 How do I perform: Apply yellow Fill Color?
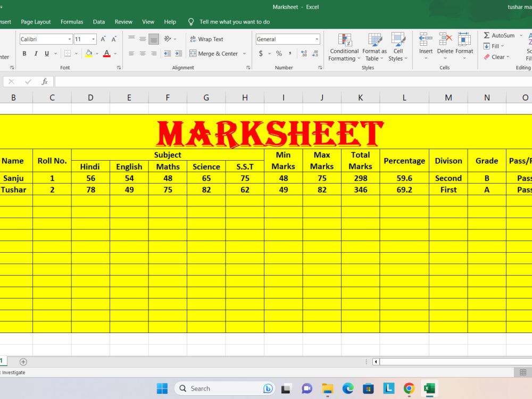click(x=89, y=54)
